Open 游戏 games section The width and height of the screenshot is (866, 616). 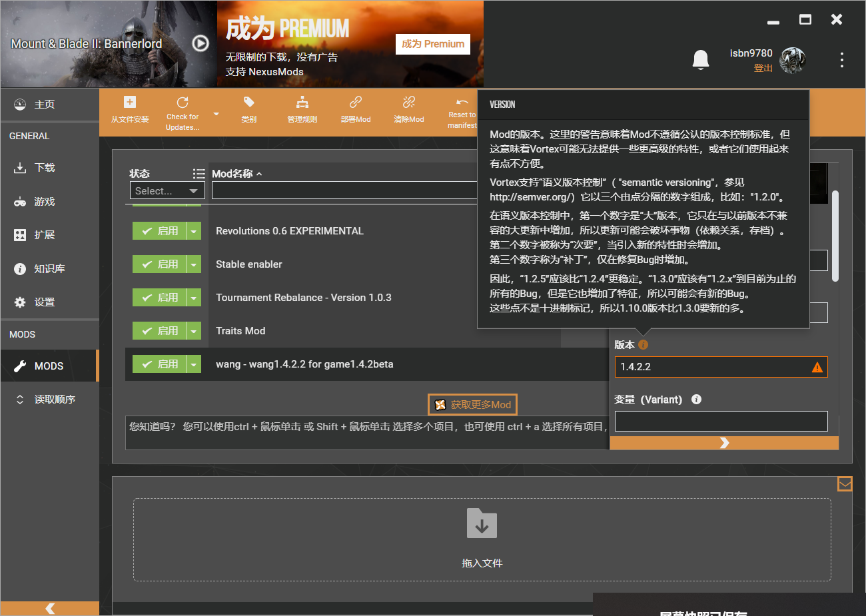pos(49,202)
